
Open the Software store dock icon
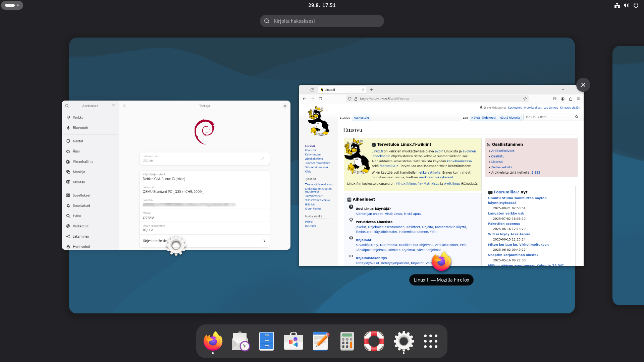click(x=293, y=341)
